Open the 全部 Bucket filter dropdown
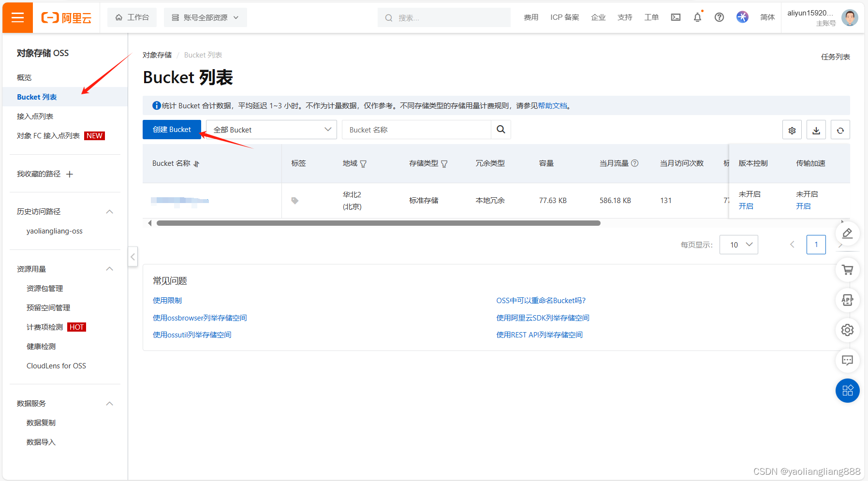 click(271, 130)
